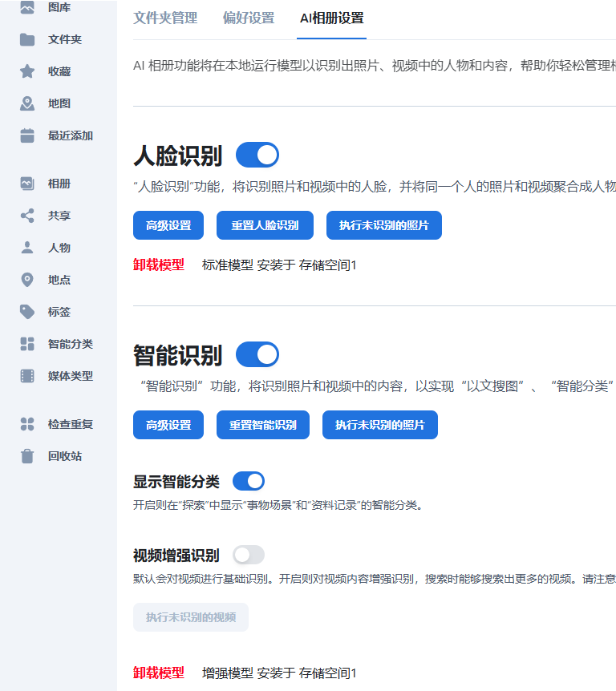
Task: Disable the 人脸识别 toggle switch
Action: [257, 156]
